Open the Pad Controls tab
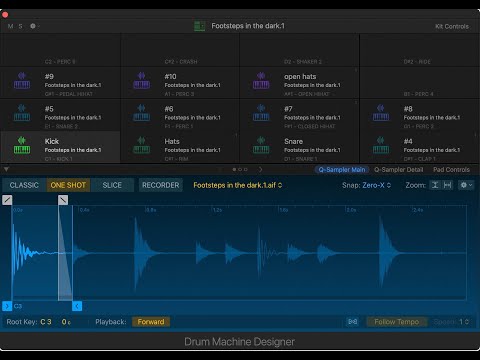This screenshot has width=480, height=360. (x=451, y=170)
